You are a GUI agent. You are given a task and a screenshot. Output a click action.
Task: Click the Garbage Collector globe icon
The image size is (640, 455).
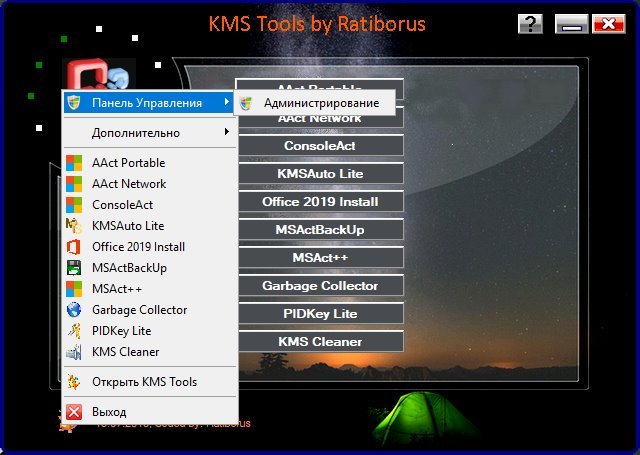[x=74, y=310]
